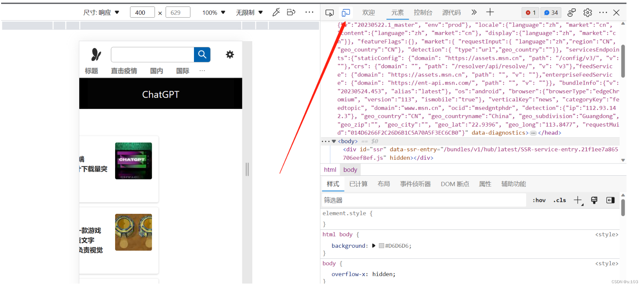This screenshot has width=644, height=287.
Task: Open the 100% zoom dropdown
Action: tap(214, 13)
